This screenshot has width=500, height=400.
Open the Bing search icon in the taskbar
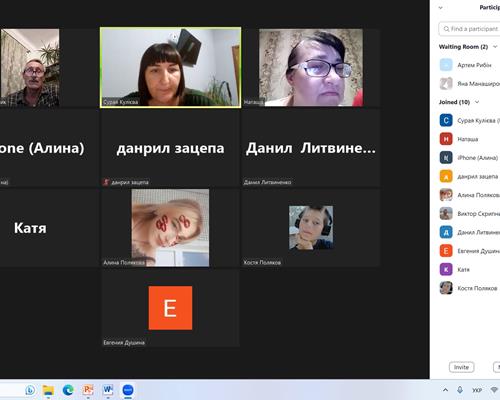pos(30,390)
